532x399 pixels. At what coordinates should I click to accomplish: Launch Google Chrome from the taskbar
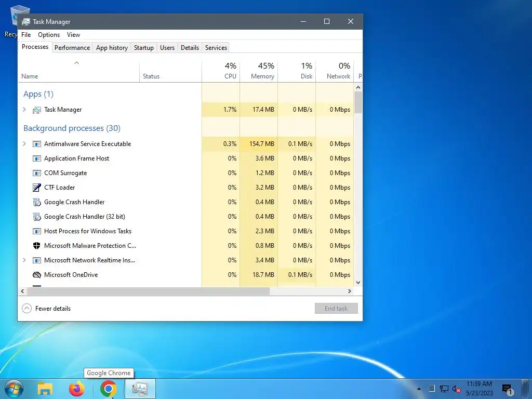(108, 389)
